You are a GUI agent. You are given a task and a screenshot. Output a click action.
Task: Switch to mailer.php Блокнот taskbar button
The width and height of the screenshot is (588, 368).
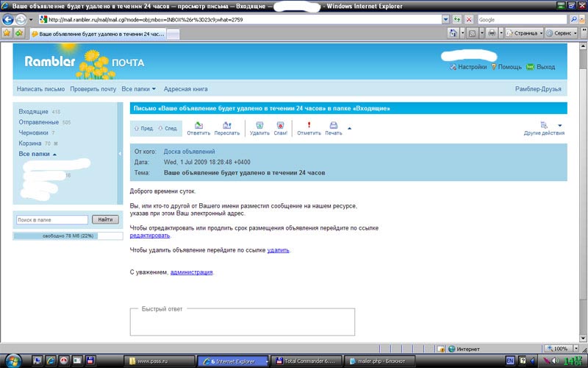[x=379, y=361]
